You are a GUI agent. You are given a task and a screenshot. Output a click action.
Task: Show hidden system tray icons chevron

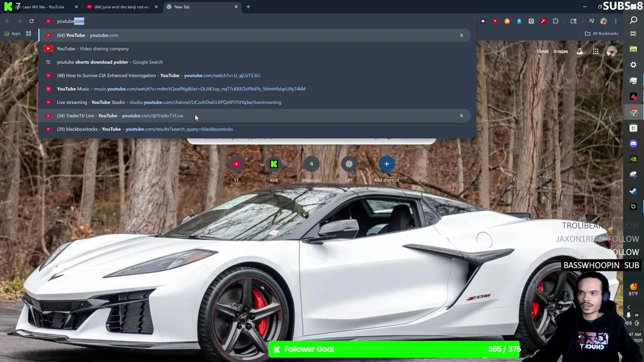(x=628, y=307)
